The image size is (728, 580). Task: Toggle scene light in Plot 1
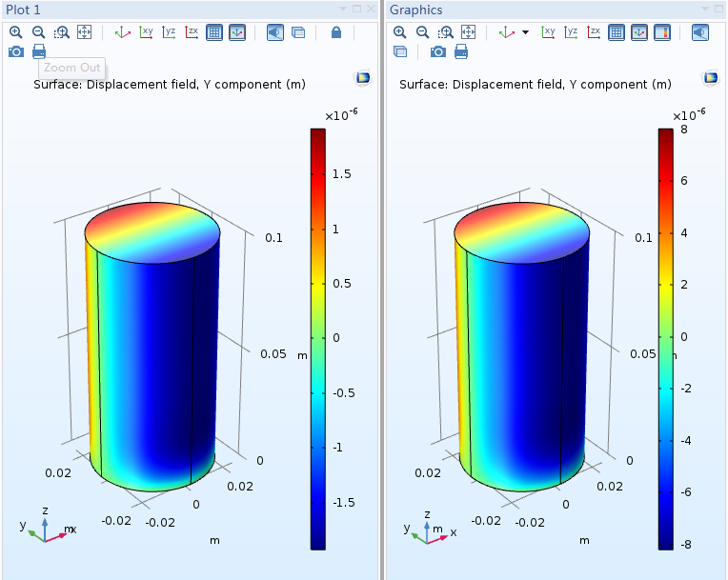tap(274, 31)
